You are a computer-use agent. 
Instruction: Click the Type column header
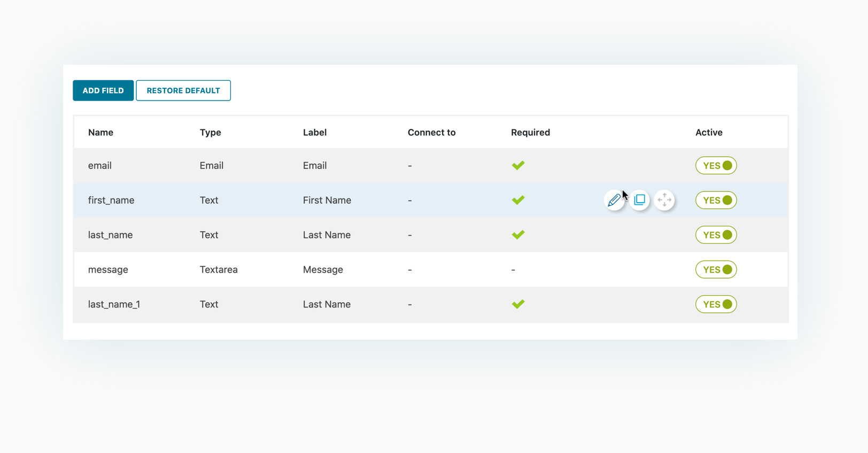tap(210, 133)
